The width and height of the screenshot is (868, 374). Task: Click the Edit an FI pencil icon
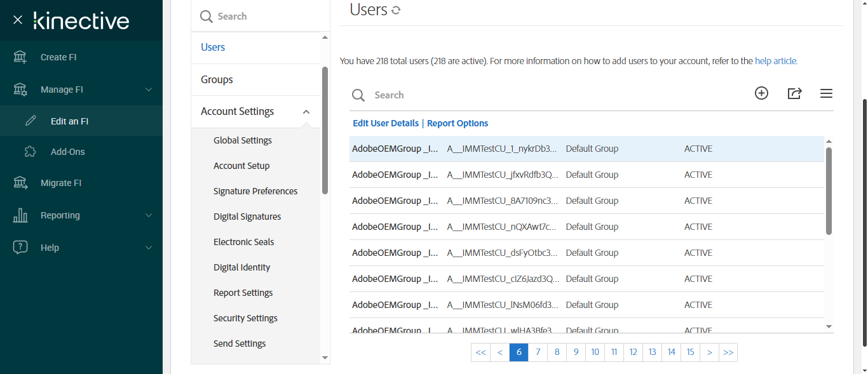[x=31, y=121]
